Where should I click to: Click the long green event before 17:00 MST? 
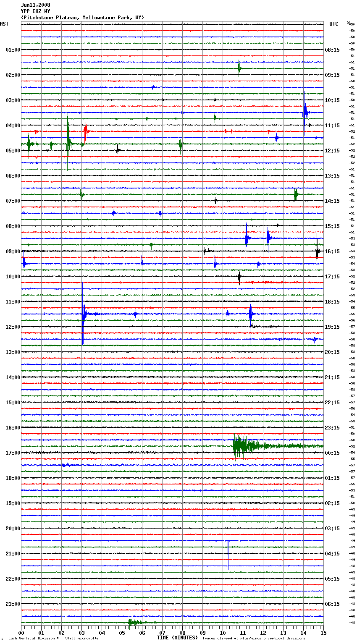pyautogui.click(x=278, y=446)
